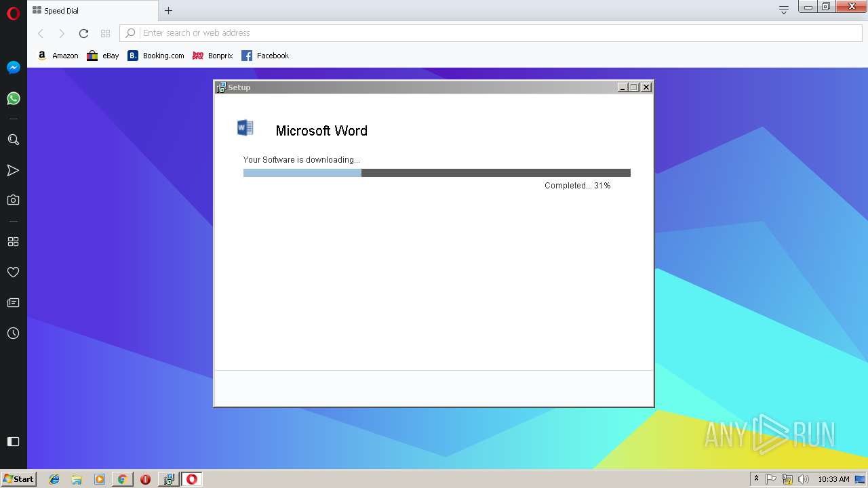The width and height of the screenshot is (868, 488).
Task: Open the tab menu dropdown
Action: pyautogui.click(x=783, y=10)
